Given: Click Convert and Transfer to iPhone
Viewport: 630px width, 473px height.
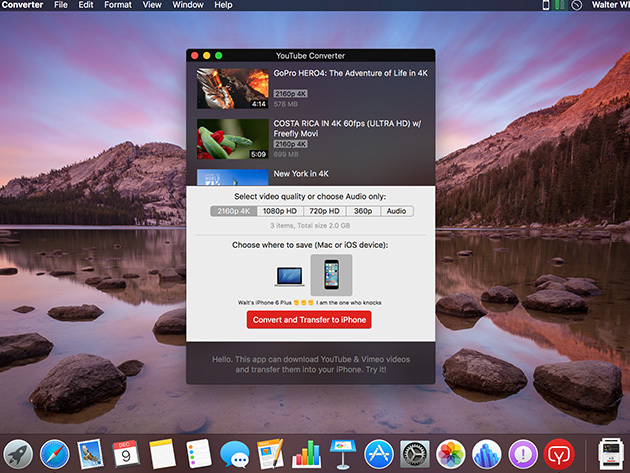Looking at the screenshot, I should point(309,320).
